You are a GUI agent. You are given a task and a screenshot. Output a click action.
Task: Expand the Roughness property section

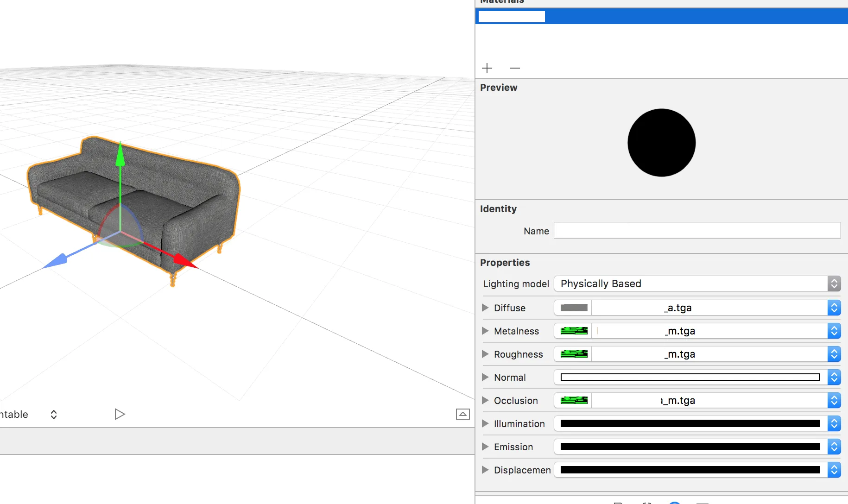pyautogui.click(x=485, y=354)
